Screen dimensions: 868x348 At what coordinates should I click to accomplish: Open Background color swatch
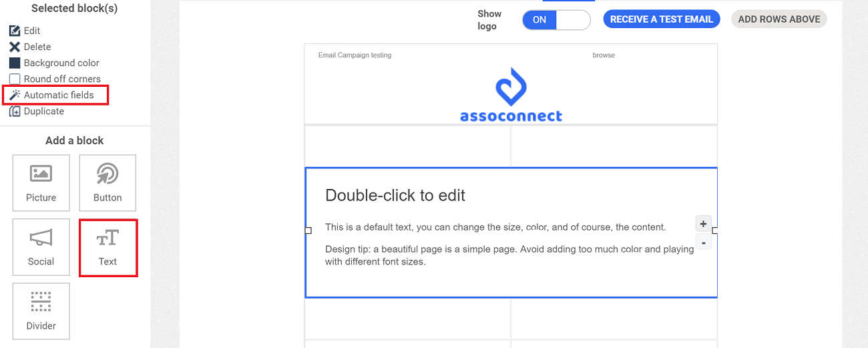point(15,63)
